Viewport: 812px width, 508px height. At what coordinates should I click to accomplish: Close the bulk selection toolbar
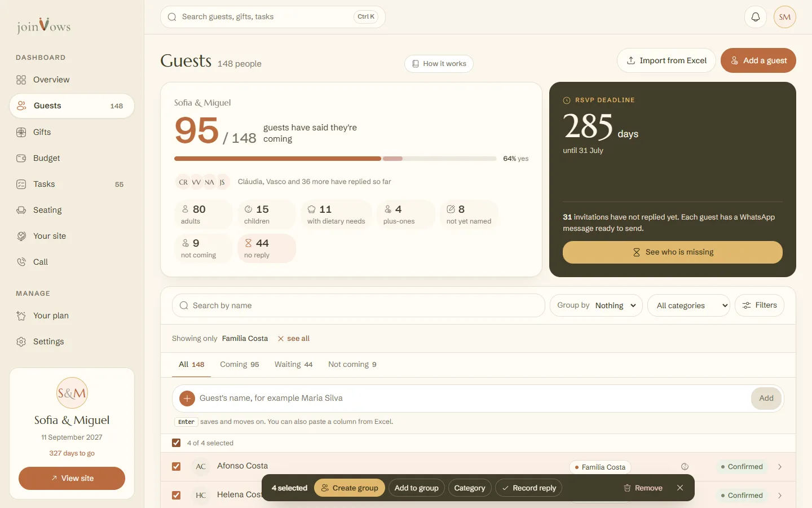coord(680,488)
